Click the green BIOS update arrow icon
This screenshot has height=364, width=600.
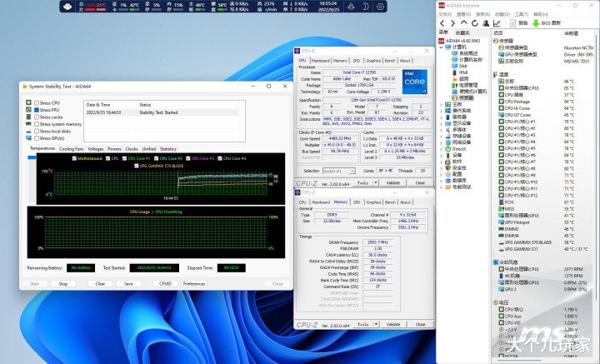point(536,23)
